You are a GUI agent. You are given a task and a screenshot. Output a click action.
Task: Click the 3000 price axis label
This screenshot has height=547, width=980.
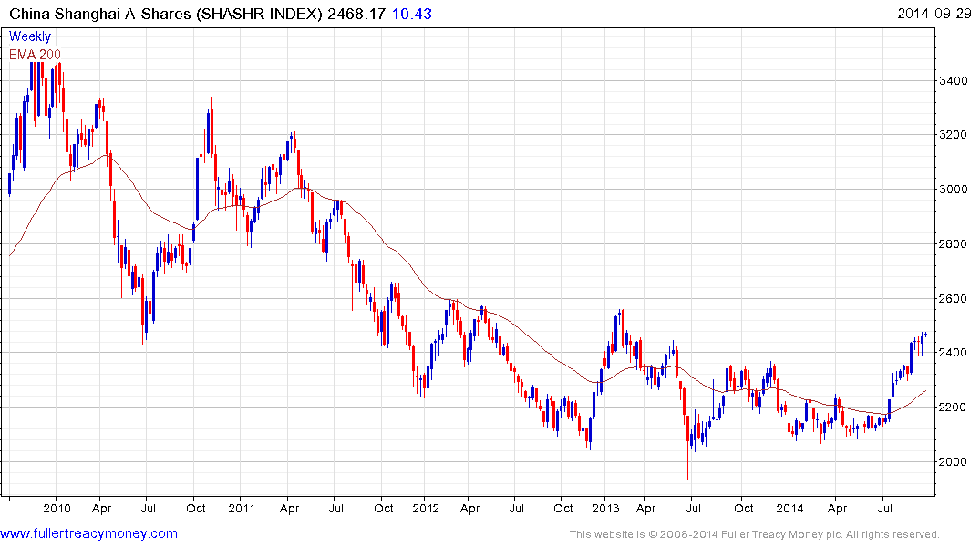click(954, 190)
